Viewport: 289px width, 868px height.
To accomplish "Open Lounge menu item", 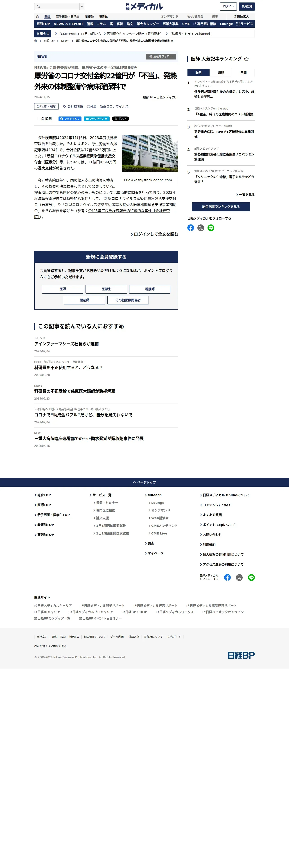I will (226, 24).
